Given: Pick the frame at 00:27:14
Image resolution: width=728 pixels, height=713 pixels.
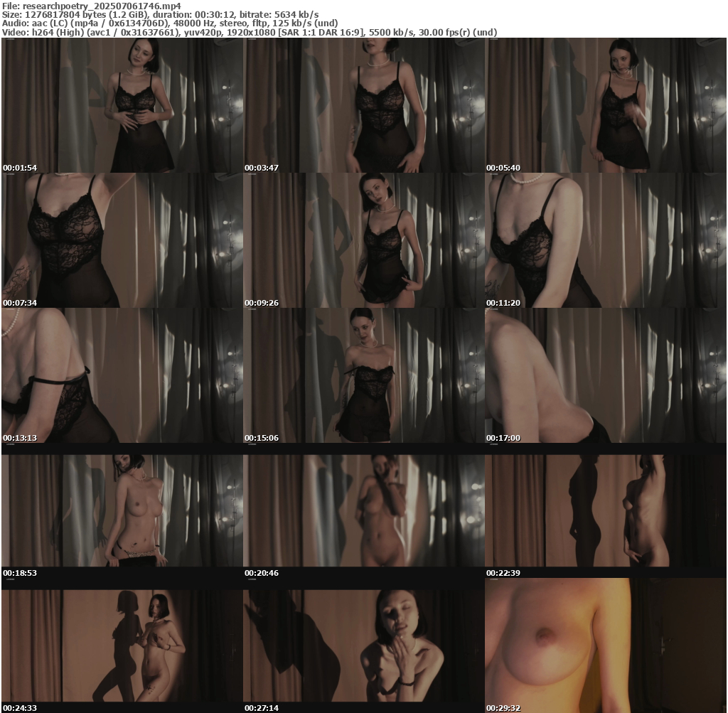Looking at the screenshot, I should pos(364,645).
